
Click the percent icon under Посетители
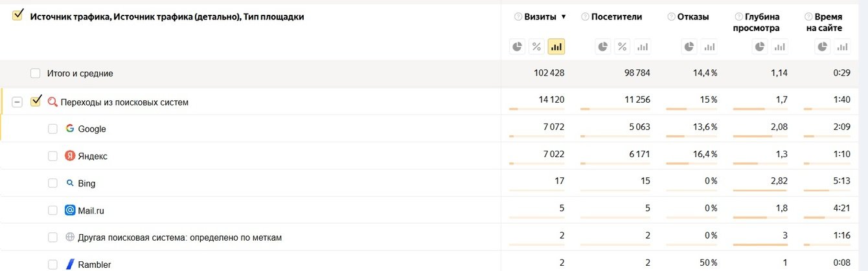(x=622, y=47)
